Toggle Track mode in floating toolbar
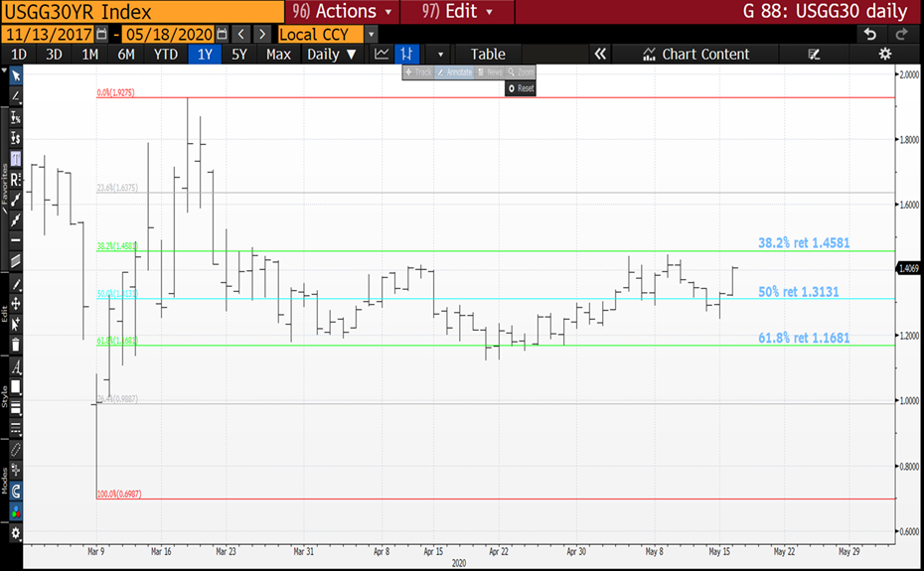The height and width of the screenshot is (571, 924). [418, 71]
